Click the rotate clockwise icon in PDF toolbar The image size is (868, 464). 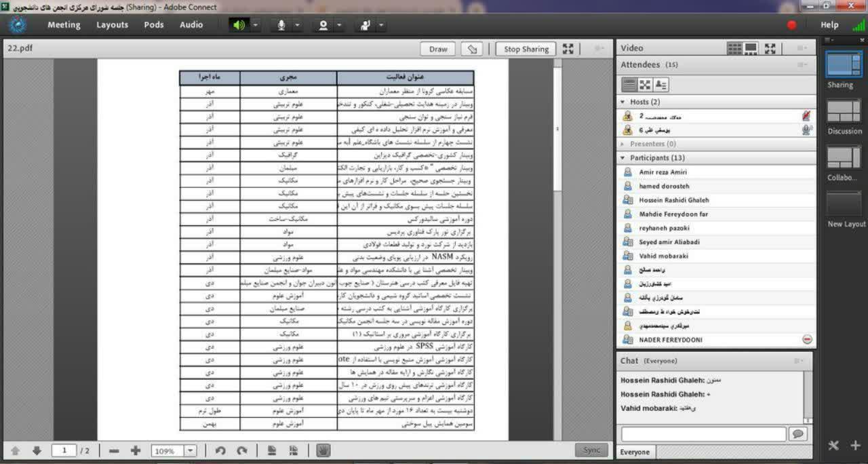pos(241,450)
